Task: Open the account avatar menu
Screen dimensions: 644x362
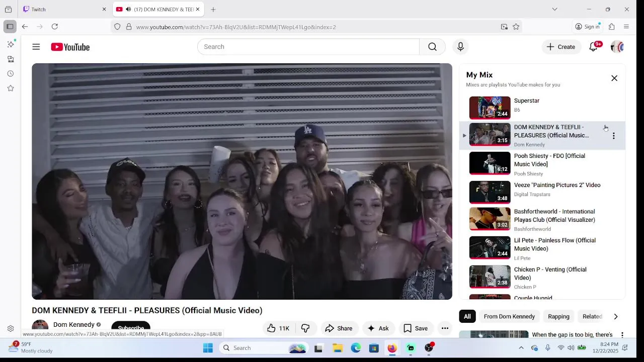Action: pos(617,47)
